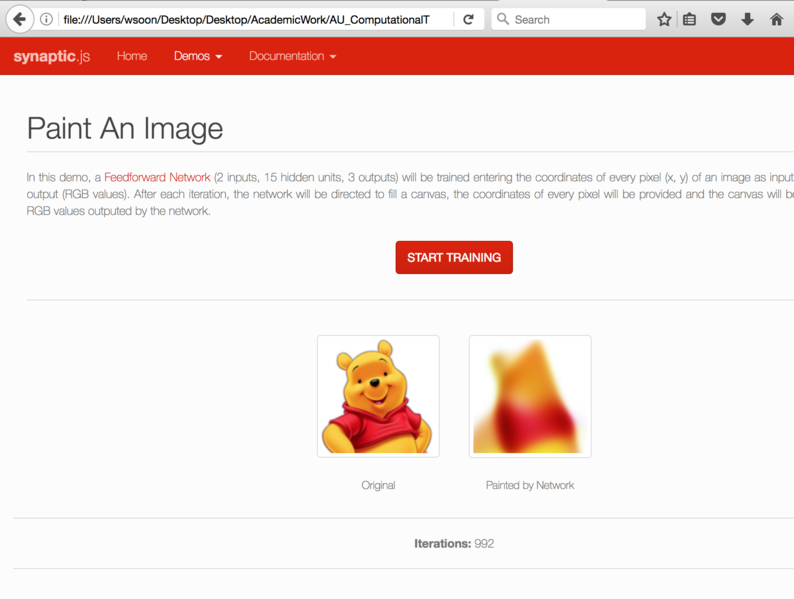This screenshot has width=794, height=599.
Task: Click the Original Winnie the Pooh image
Action: pyautogui.click(x=378, y=396)
